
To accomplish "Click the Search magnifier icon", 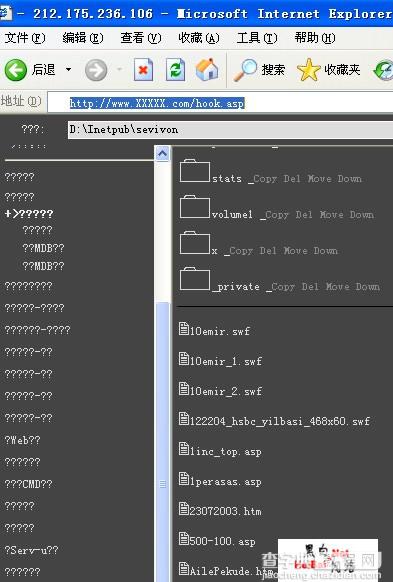I will [x=245, y=70].
